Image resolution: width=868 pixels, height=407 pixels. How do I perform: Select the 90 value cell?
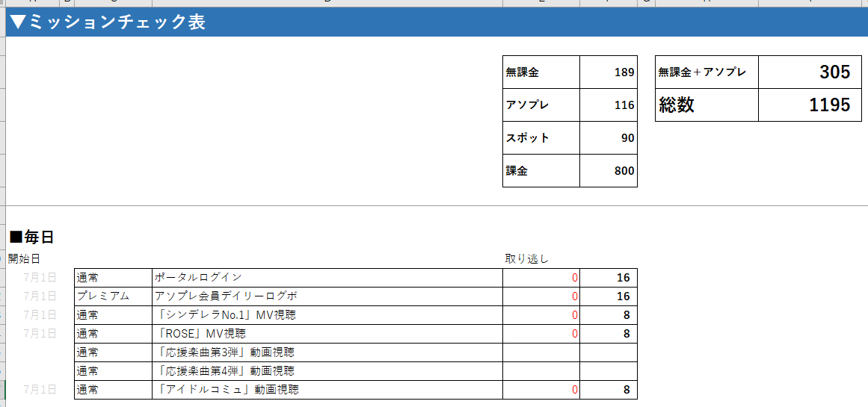(609, 137)
